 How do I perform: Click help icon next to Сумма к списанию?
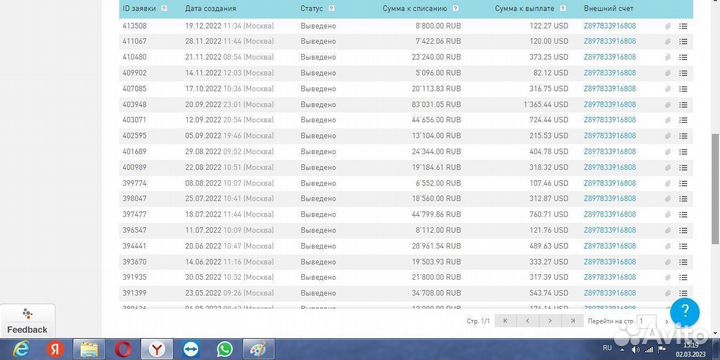(x=455, y=8)
